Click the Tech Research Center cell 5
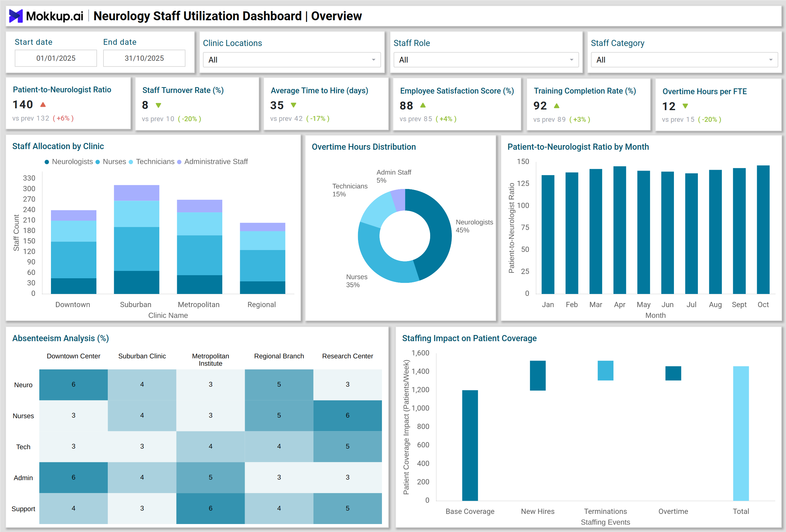The height and width of the screenshot is (532, 786). pyautogui.click(x=347, y=446)
